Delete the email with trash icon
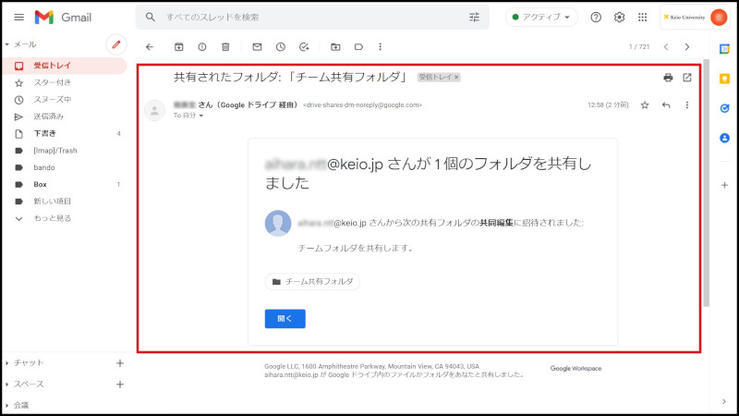 (225, 47)
